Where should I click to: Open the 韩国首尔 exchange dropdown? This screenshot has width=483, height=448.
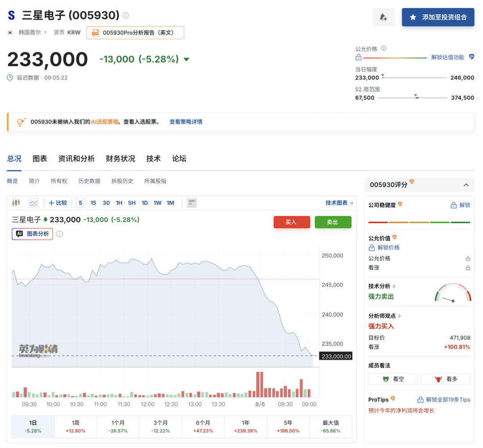(x=45, y=32)
